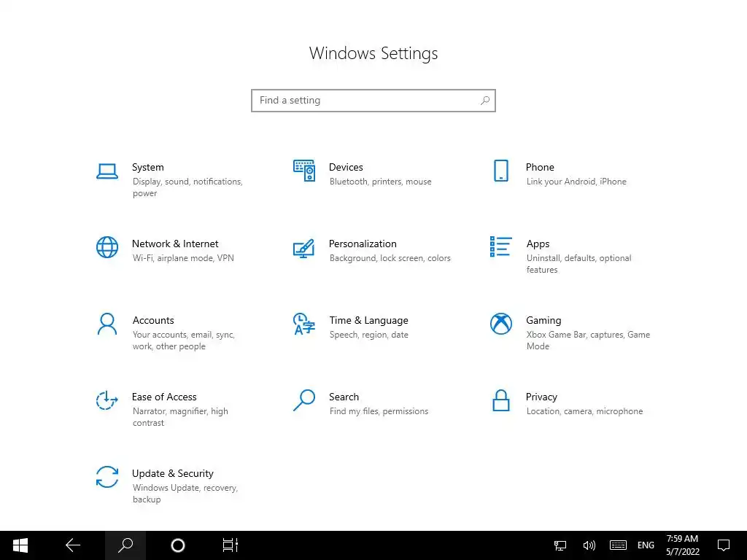Open Time & Language title

[x=368, y=321]
